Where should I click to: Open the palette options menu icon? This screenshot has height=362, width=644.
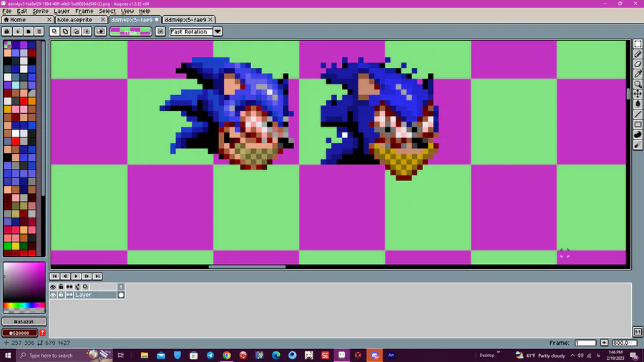pyautogui.click(x=39, y=31)
